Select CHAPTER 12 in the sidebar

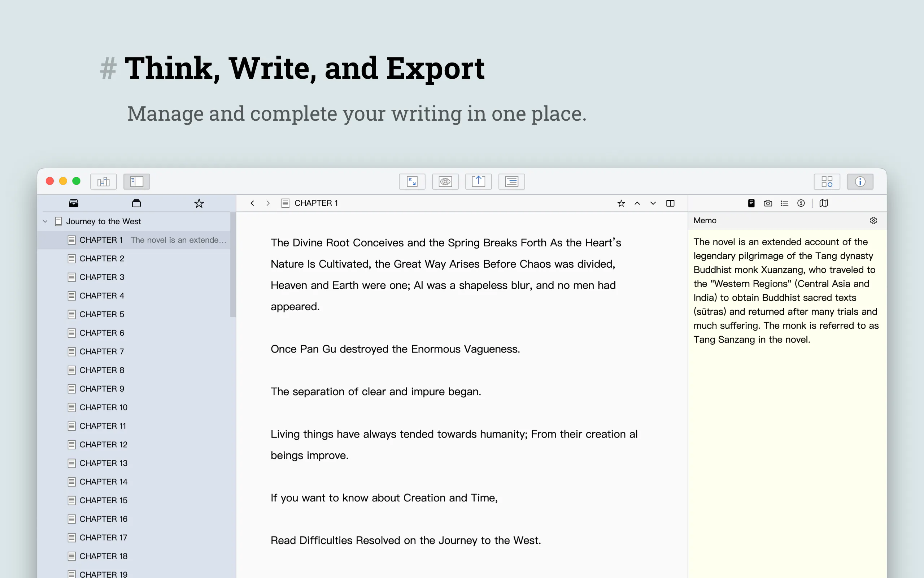point(134,445)
